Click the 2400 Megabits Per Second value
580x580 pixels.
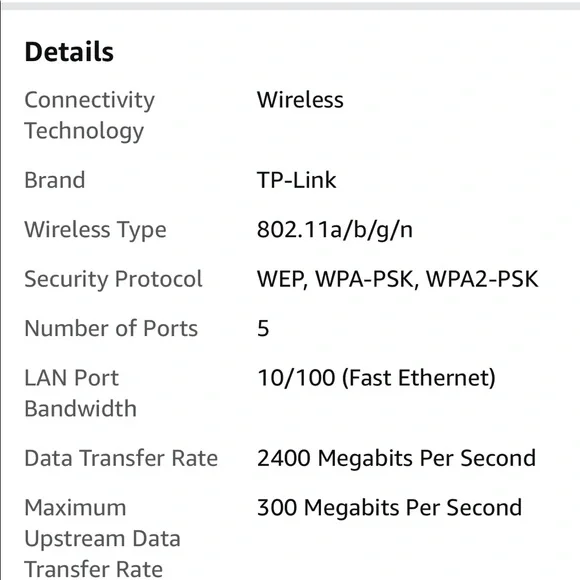396,458
